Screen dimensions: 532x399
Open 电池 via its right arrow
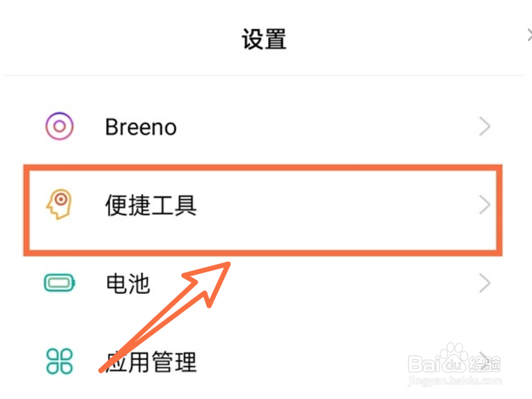coord(485,283)
